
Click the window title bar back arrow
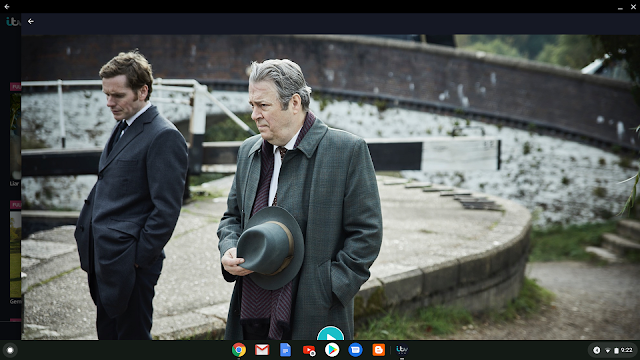click(7, 7)
